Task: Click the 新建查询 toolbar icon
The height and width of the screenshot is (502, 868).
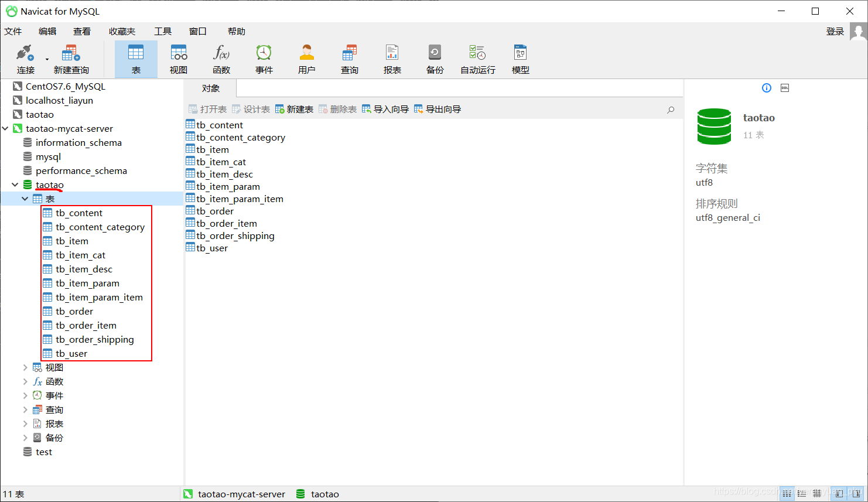Action: [71, 59]
